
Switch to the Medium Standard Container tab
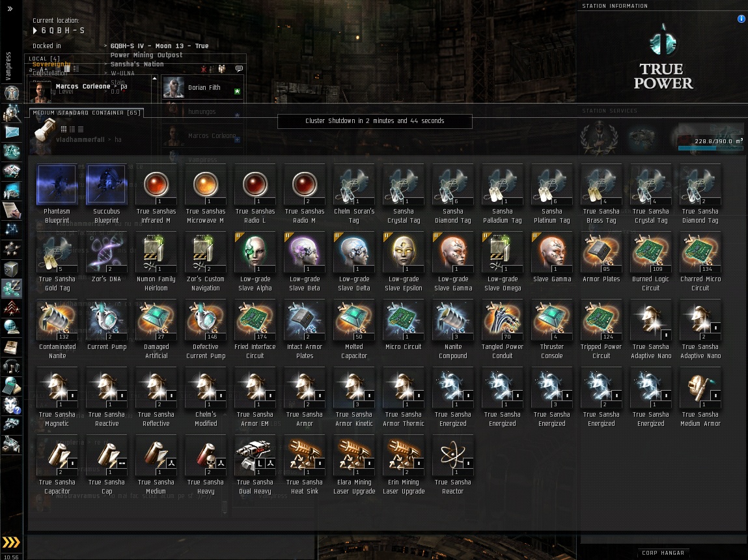[87, 113]
